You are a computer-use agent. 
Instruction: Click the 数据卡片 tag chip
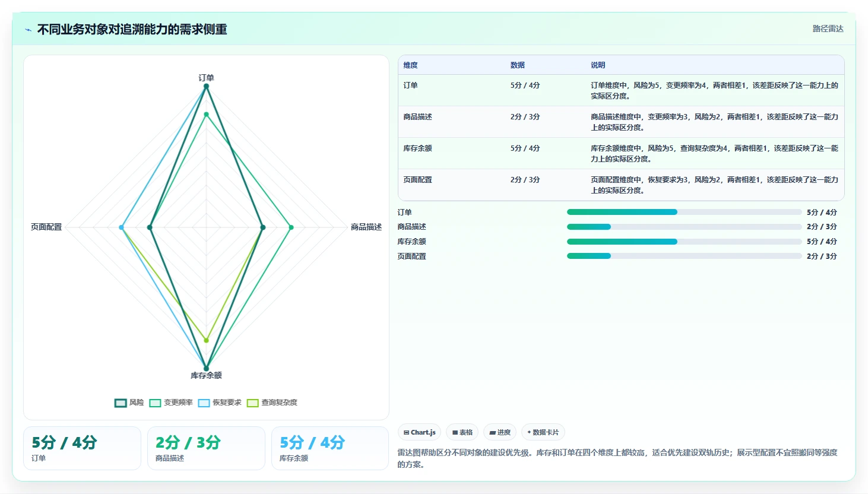coord(543,432)
